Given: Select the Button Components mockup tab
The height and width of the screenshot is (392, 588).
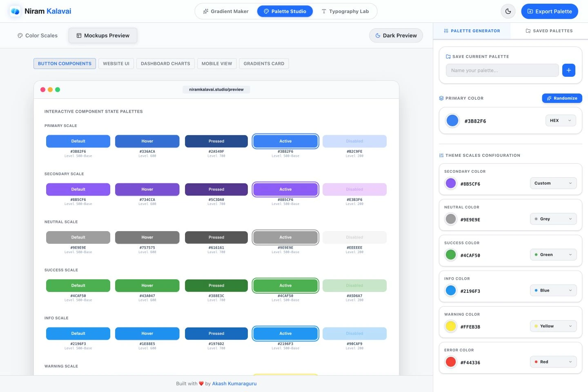Looking at the screenshot, I should [x=65, y=64].
